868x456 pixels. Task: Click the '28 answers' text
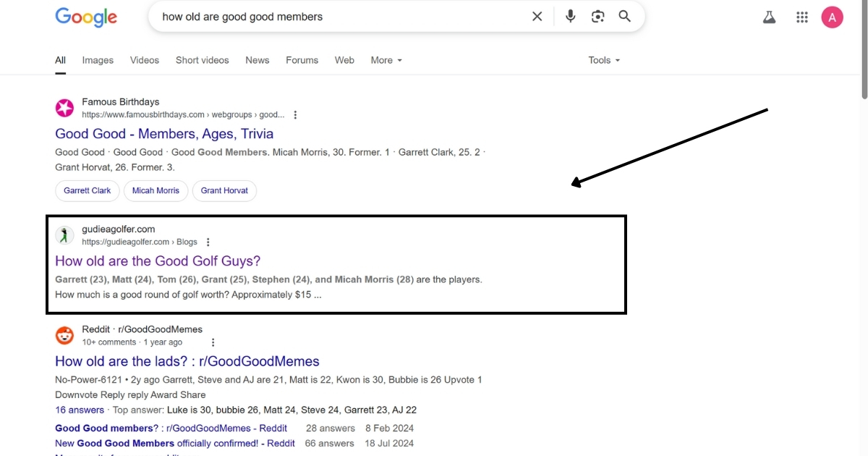coord(331,428)
